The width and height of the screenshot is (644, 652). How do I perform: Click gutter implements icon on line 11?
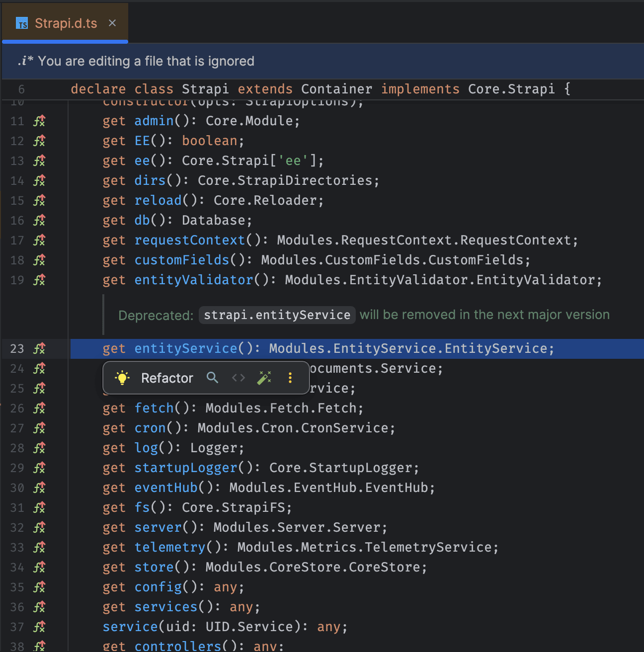click(39, 120)
